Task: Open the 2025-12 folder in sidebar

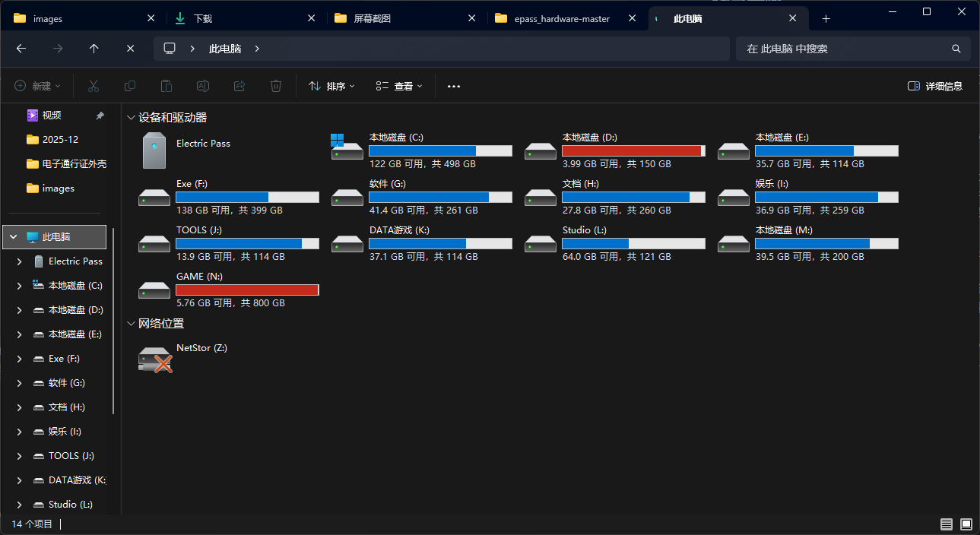Action: coord(61,139)
